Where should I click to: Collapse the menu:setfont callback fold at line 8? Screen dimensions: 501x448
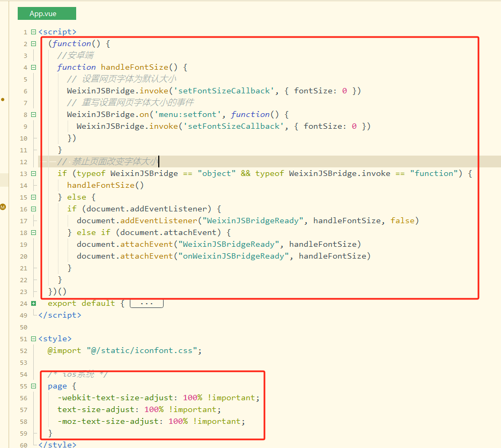click(x=34, y=115)
